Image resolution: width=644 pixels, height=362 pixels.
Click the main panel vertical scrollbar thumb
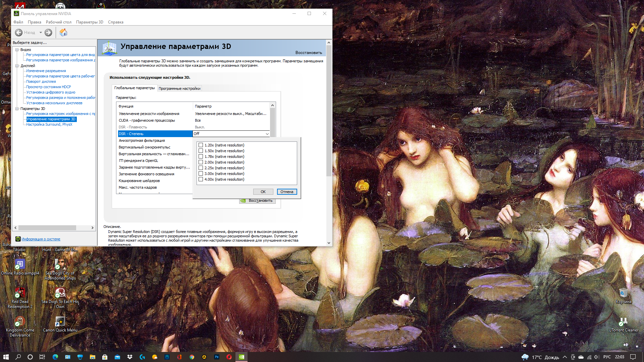pos(329,111)
